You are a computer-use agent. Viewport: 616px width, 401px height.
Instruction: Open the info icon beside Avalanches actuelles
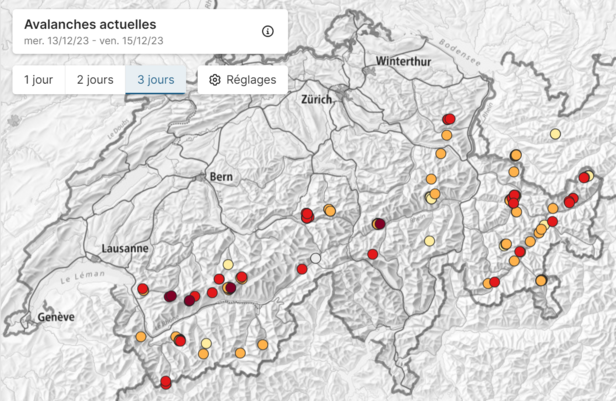tap(267, 31)
